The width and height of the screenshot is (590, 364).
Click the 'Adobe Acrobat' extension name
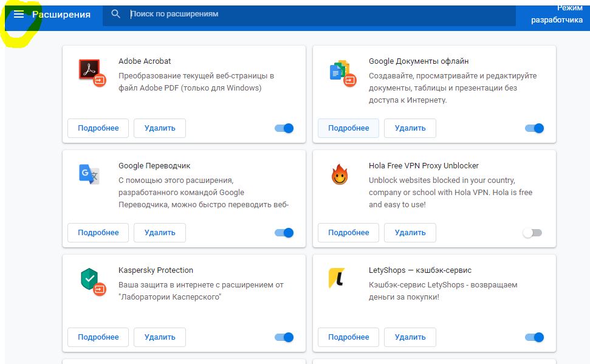[145, 61]
